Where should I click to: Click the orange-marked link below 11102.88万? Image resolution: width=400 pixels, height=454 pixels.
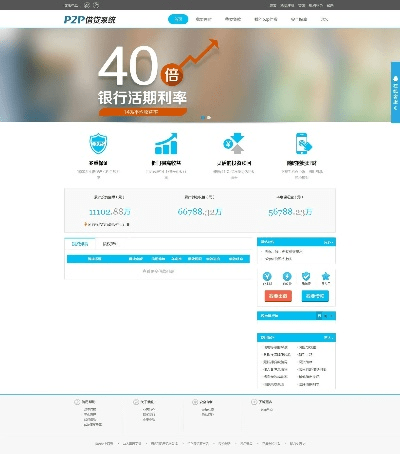[x=107, y=225]
